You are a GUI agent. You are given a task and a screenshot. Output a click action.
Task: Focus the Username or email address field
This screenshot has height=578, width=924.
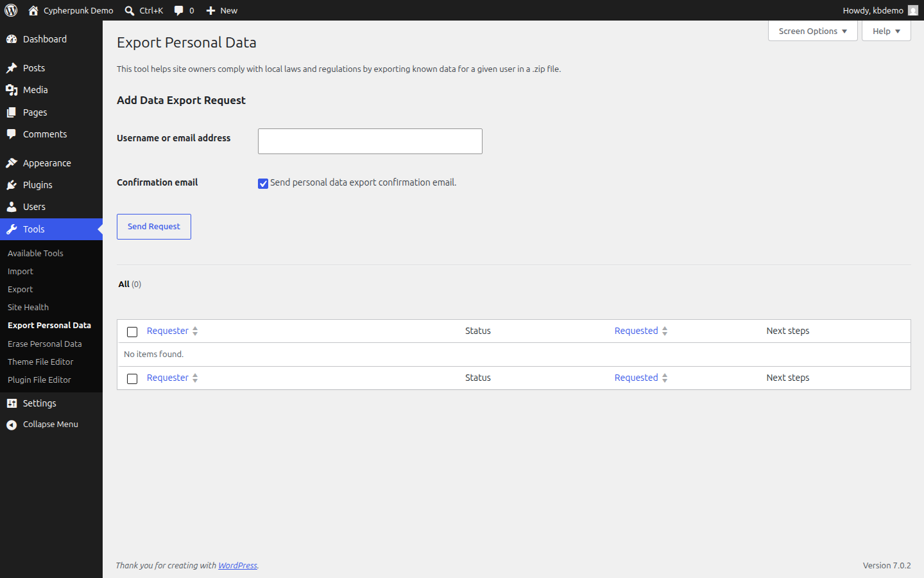[370, 141]
